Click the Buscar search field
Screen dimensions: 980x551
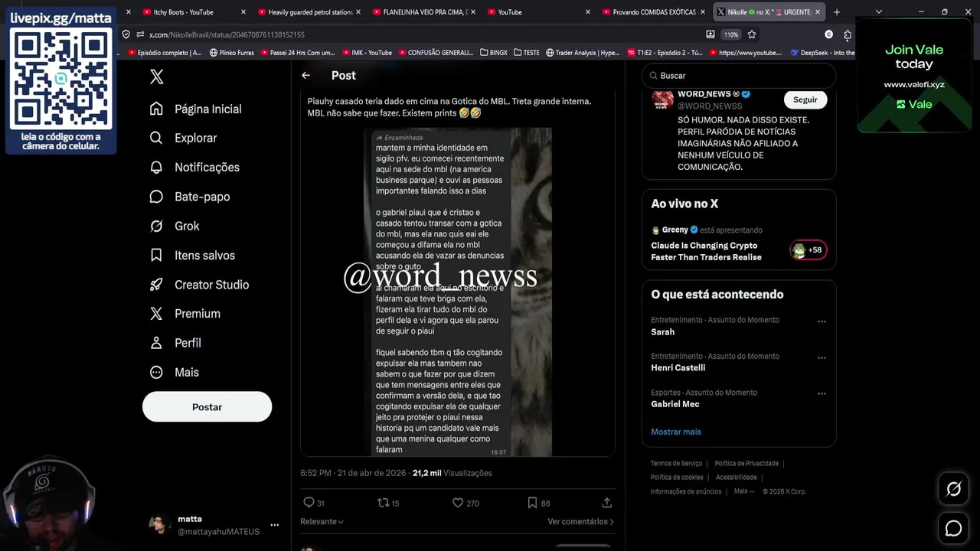(x=739, y=76)
